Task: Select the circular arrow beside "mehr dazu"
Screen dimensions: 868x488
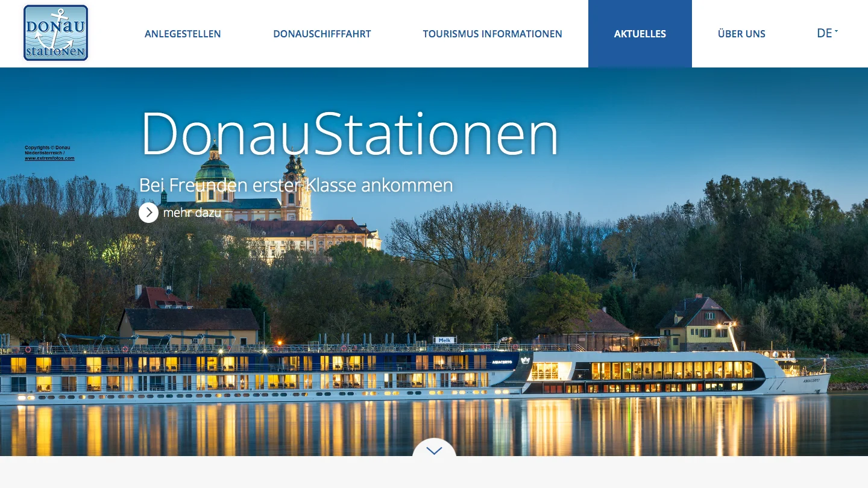Action: [x=148, y=213]
